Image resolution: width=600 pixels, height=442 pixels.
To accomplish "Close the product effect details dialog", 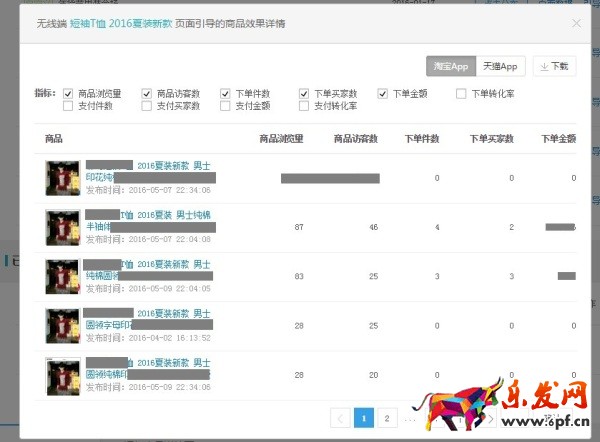I will [576, 24].
